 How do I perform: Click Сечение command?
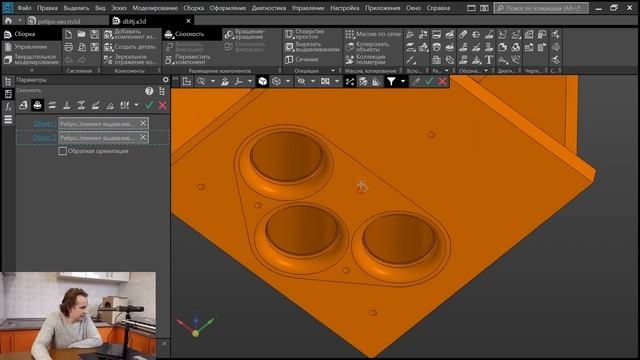coord(302,60)
